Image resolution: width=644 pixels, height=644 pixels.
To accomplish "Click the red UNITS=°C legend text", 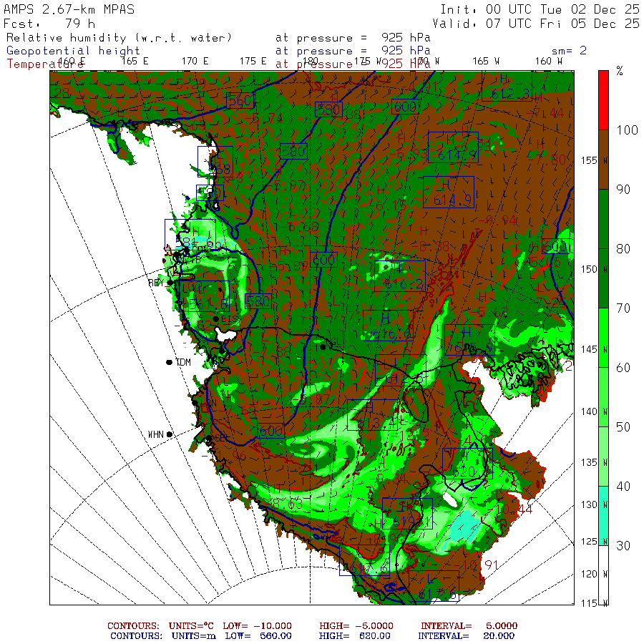I will (191, 626).
